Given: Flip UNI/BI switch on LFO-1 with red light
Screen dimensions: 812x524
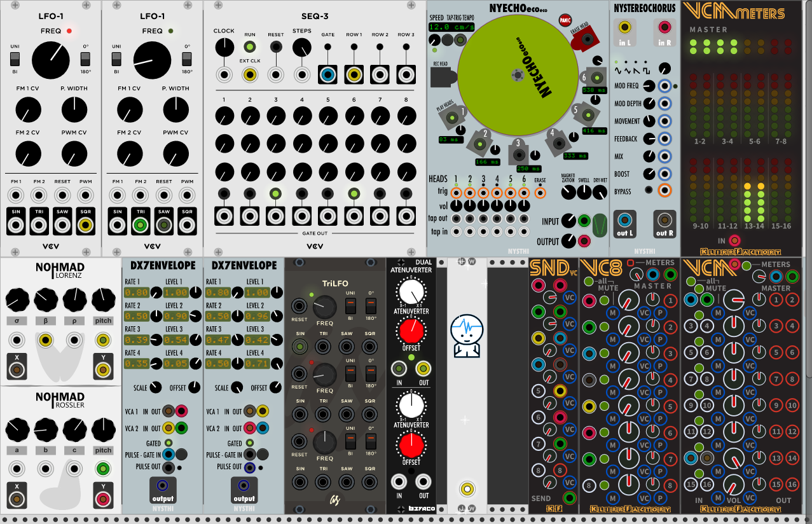Looking at the screenshot, I should [x=16, y=59].
